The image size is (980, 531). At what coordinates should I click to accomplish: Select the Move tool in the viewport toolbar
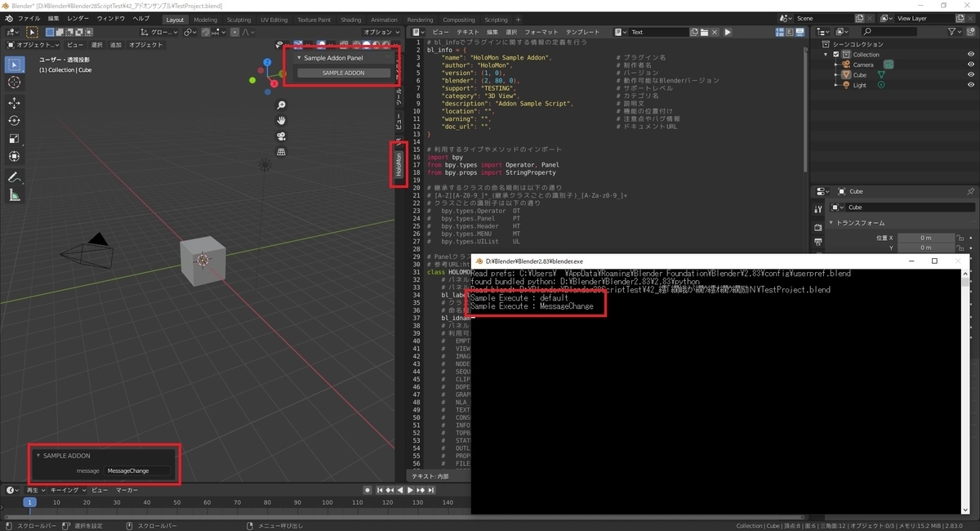click(x=13, y=103)
